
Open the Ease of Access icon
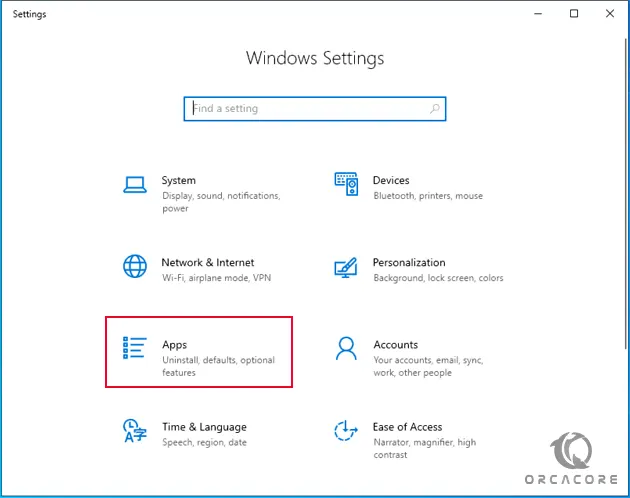346,430
